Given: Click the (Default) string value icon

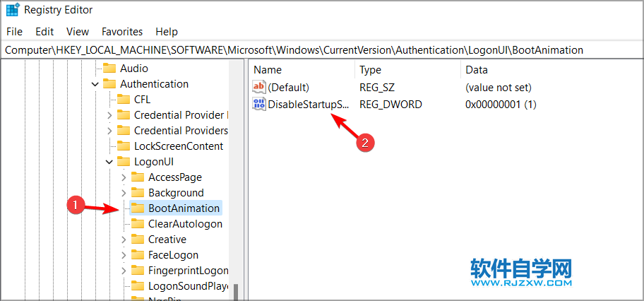Looking at the screenshot, I should [x=260, y=88].
